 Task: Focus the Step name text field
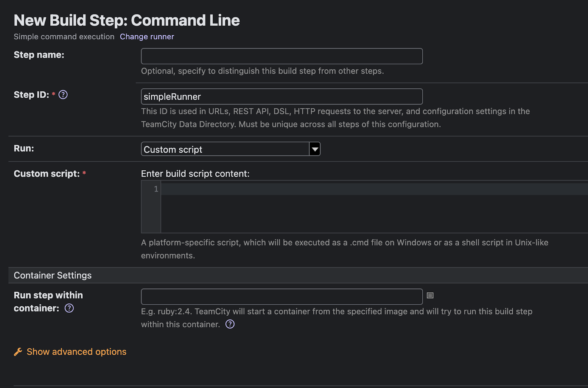(x=282, y=56)
